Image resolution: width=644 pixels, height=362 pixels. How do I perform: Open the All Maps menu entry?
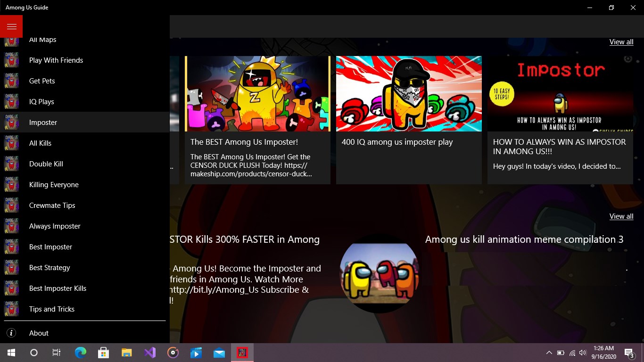(x=85, y=41)
